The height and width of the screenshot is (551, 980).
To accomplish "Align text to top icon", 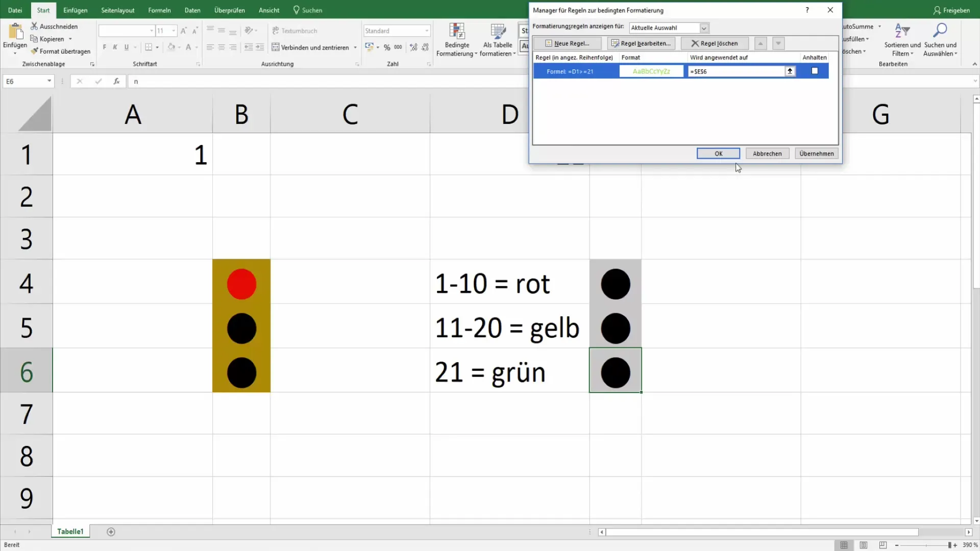I will pyautogui.click(x=210, y=31).
